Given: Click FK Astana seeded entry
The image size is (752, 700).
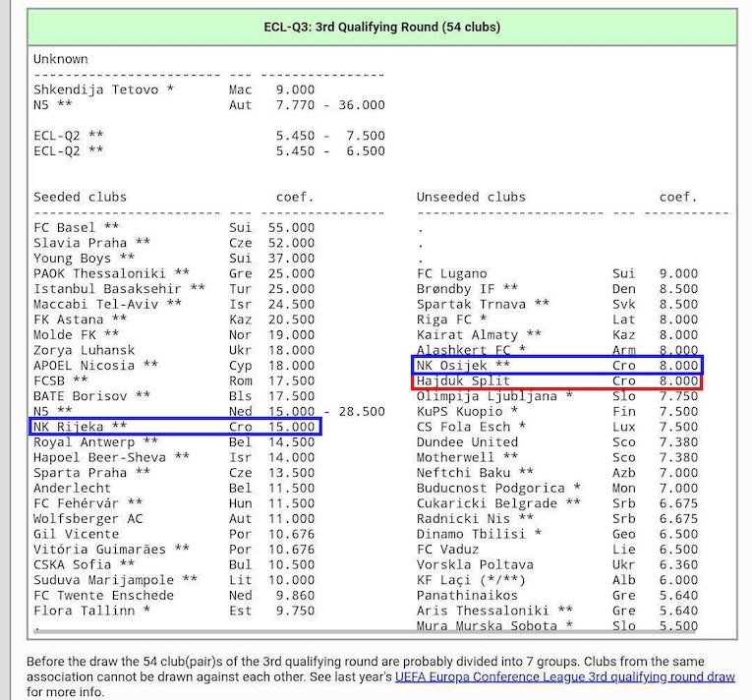Looking at the screenshot, I should 174,320.
